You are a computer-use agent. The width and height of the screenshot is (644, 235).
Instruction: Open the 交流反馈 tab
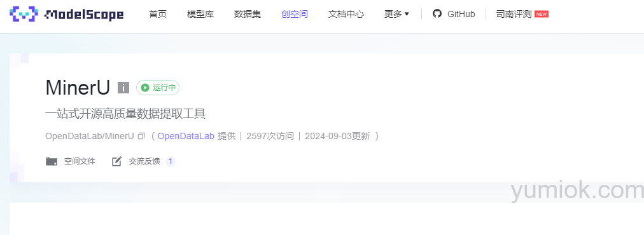point(144,161)
